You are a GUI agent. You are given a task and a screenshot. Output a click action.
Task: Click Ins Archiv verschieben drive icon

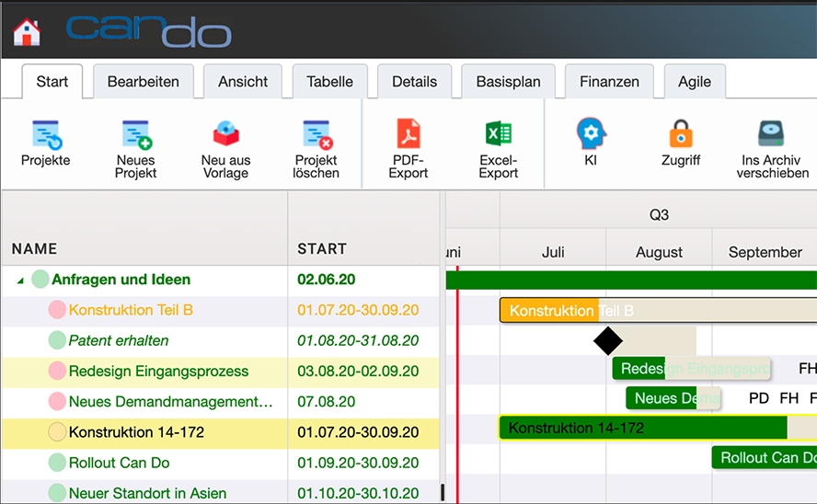tap(771, 133)
